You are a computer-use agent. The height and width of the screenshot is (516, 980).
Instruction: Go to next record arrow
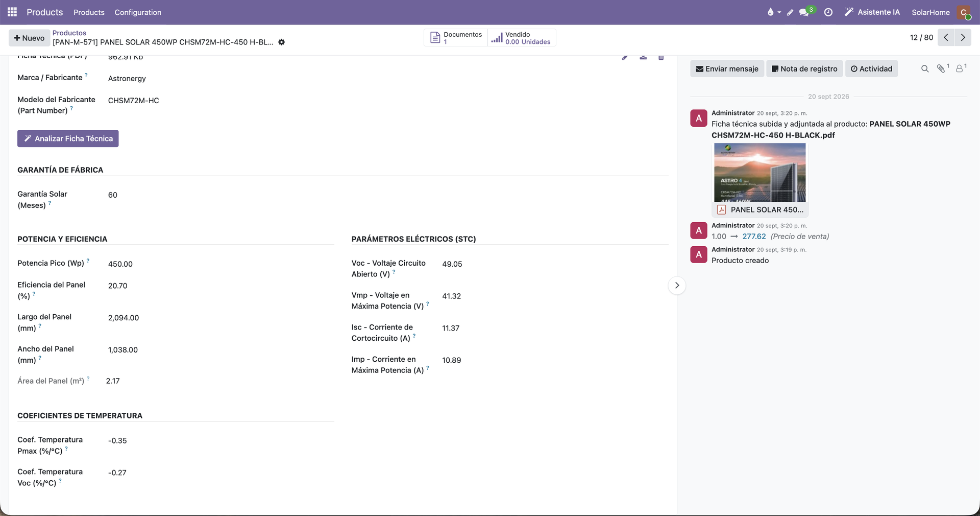click(x=963, y=37)
